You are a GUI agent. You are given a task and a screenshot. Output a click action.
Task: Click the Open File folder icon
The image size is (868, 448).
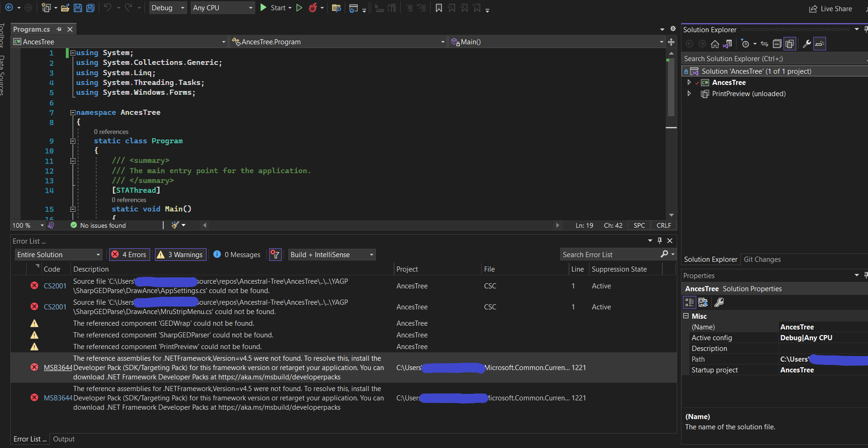pyautogui.click(x=65, y=8)
